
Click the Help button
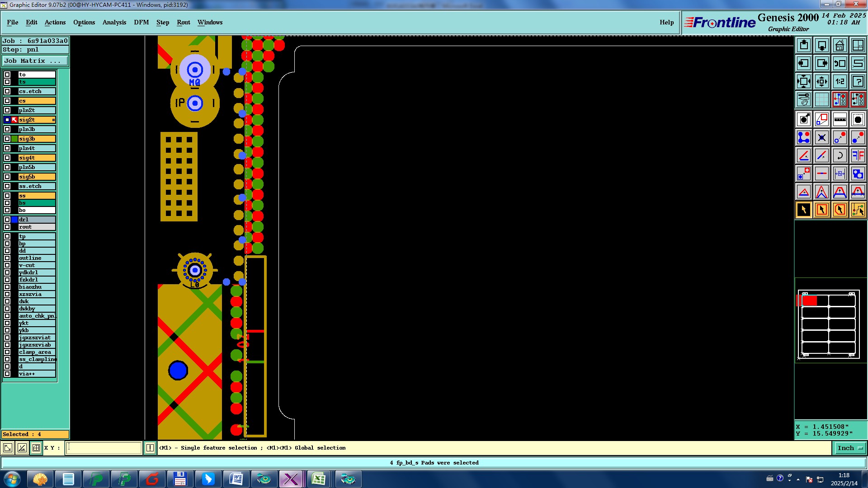[x=666, y=22]
